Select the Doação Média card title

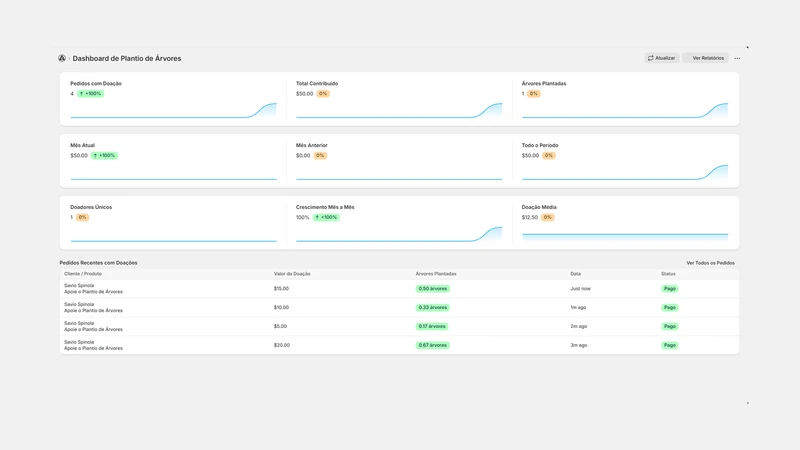click(539, 207)
